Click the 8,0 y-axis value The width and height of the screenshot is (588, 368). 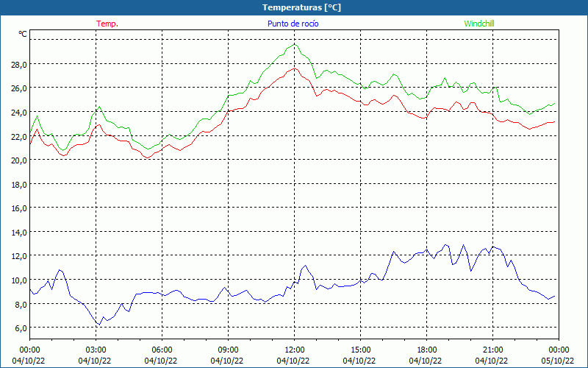[x=21, y=304]
